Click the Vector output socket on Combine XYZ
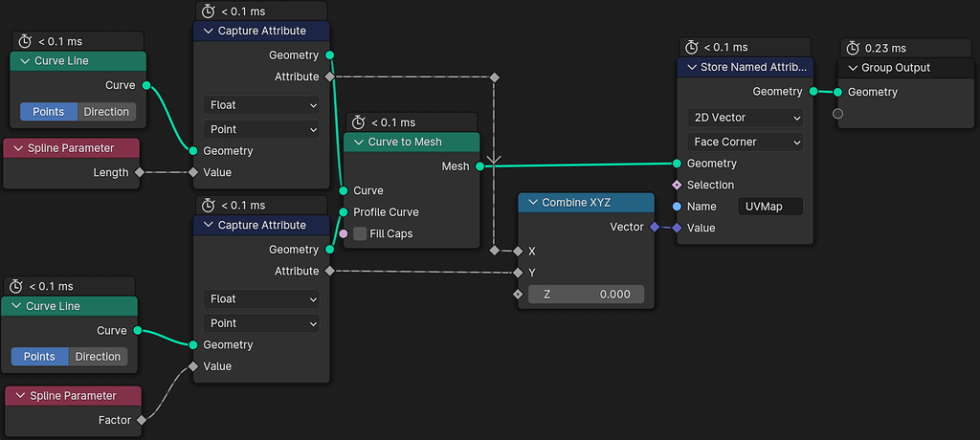The height and width of the screenshot is (440, 980). tap(655, 228)
